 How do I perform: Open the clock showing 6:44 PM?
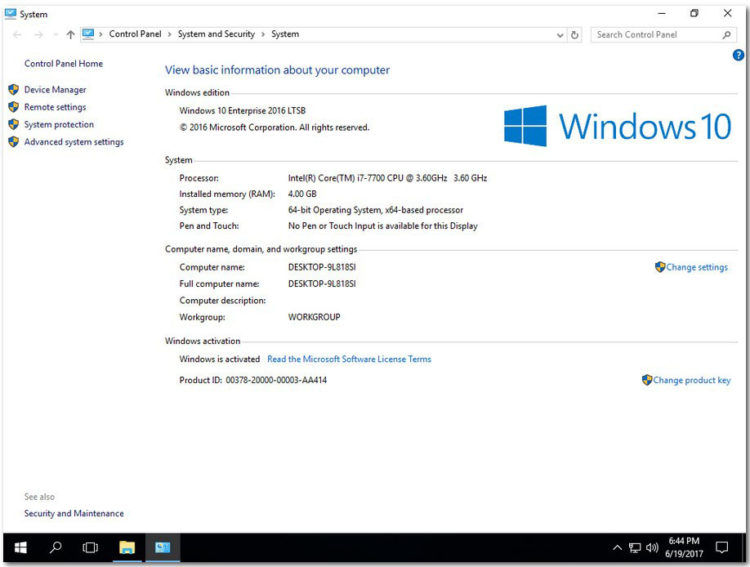click(x=684, y=547)
